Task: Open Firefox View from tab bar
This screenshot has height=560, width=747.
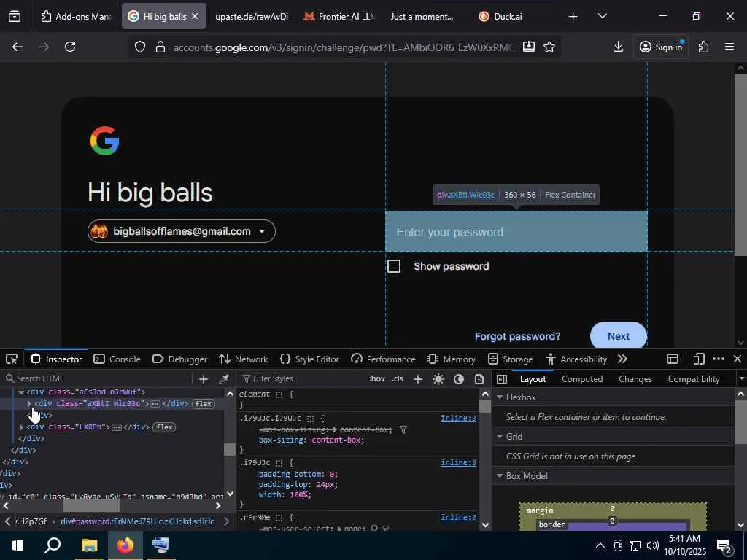Action: pyautogui.click(x=15, y=17)
